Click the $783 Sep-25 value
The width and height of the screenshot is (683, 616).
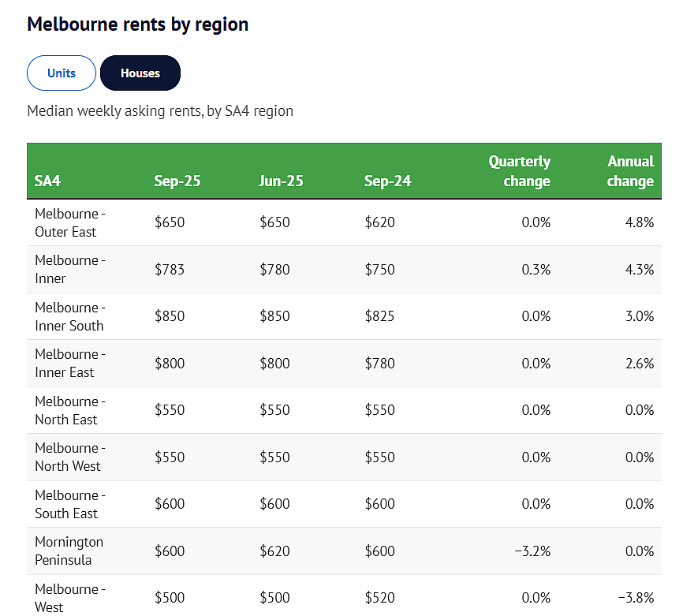(170, 269)
